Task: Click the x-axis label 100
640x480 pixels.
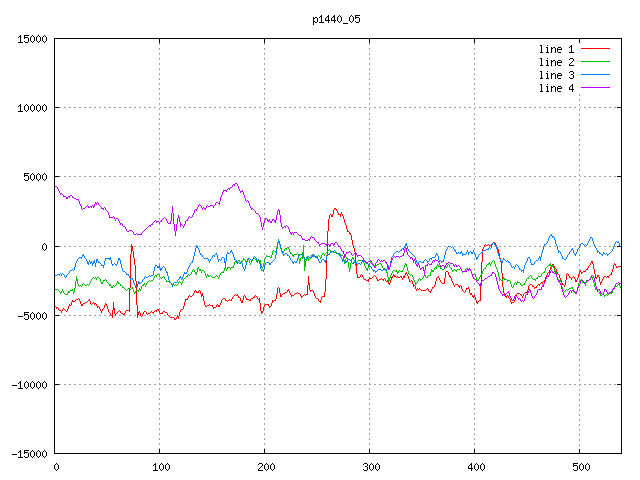Action: [x=161, y=467]
